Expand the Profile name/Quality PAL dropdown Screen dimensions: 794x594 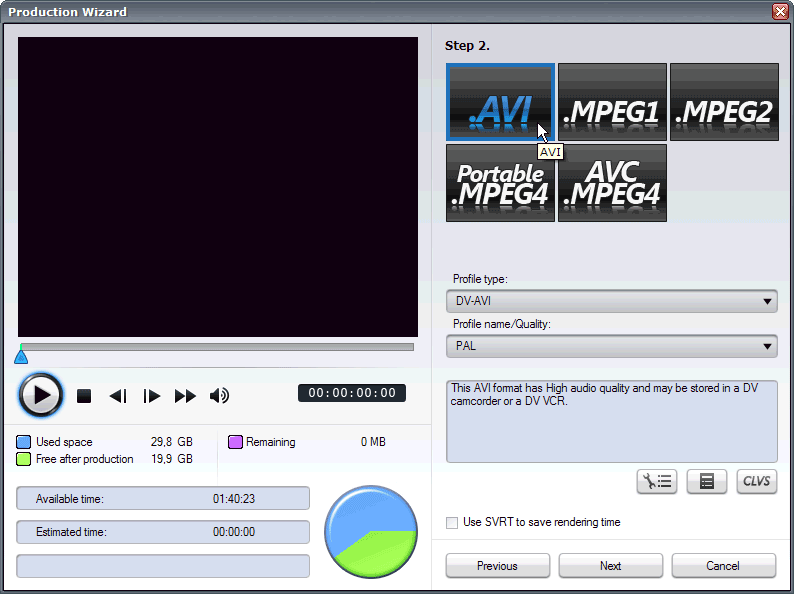(612, 346)
